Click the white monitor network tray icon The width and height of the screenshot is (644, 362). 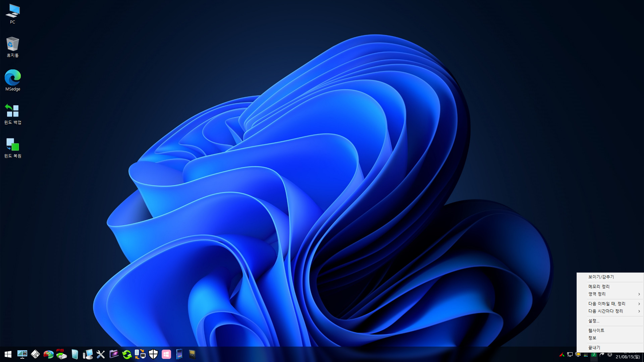tap(570, 355)
